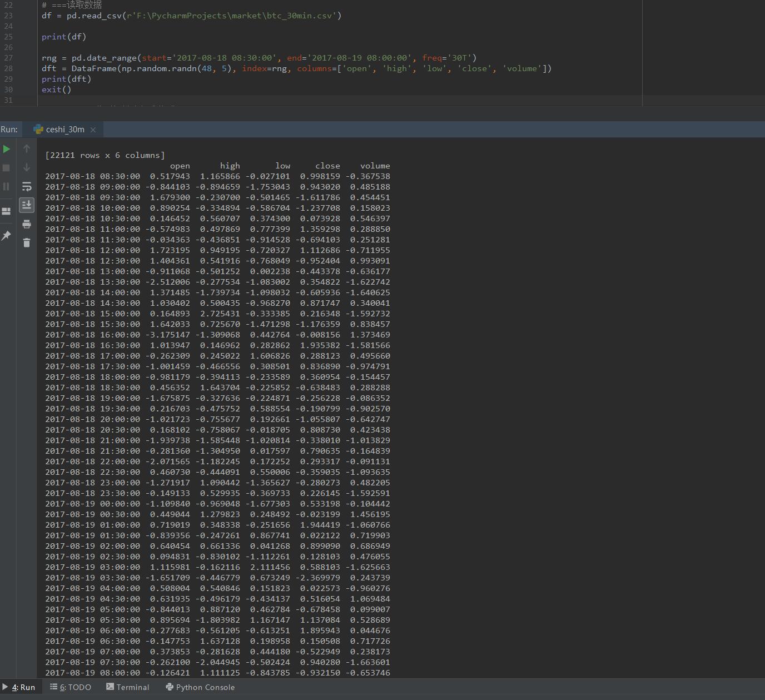Pin the Run tab with pin icon

7,236
